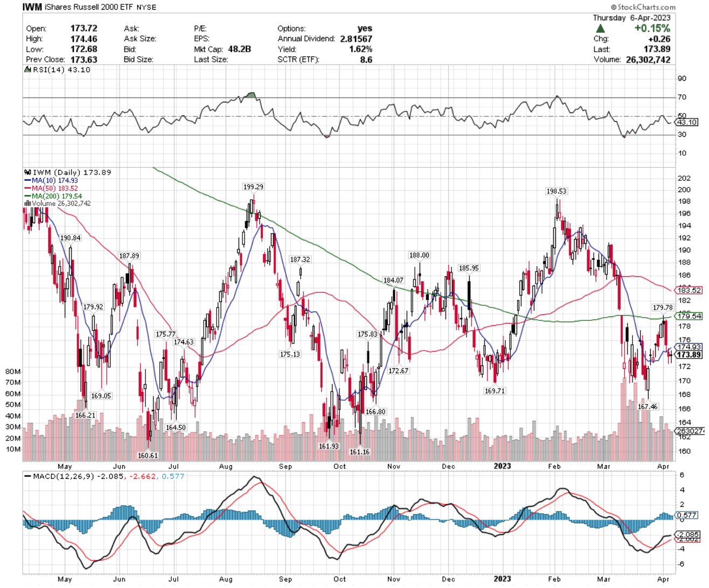Click the 179.54 MA(200) tag on right axis

pos(689,316)
